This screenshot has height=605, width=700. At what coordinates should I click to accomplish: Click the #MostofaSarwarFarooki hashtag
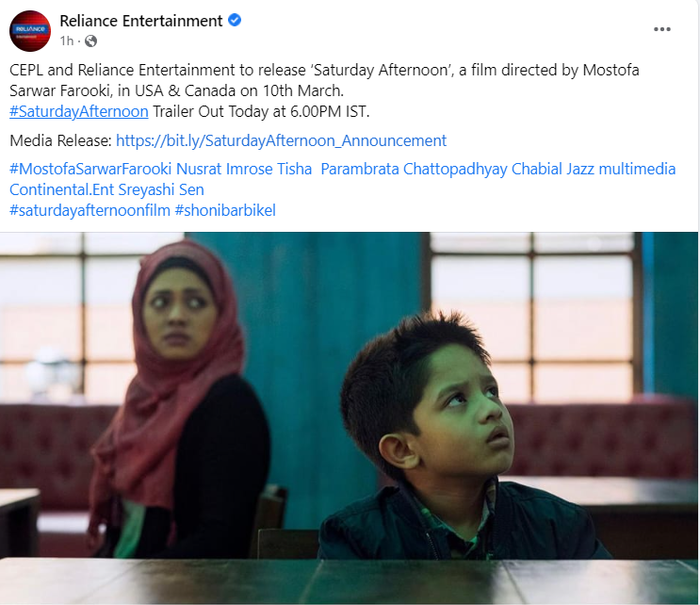[x=90, y=169]
